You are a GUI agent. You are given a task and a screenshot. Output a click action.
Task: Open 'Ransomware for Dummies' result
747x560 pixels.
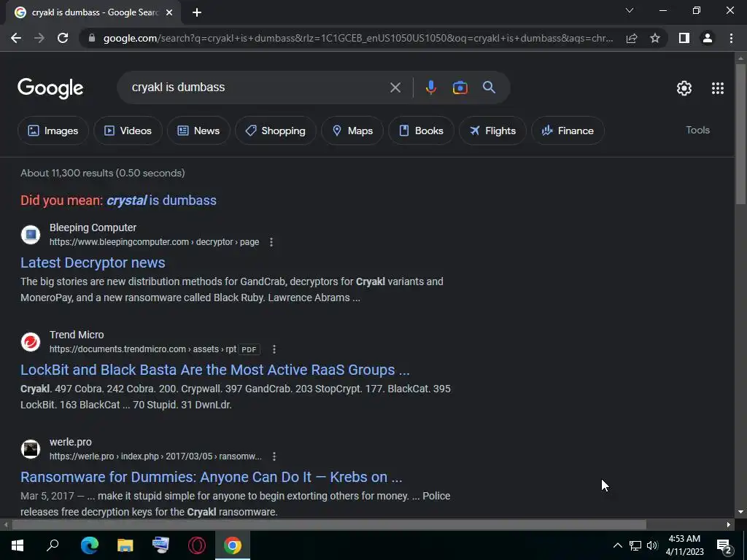click(211, 477)
